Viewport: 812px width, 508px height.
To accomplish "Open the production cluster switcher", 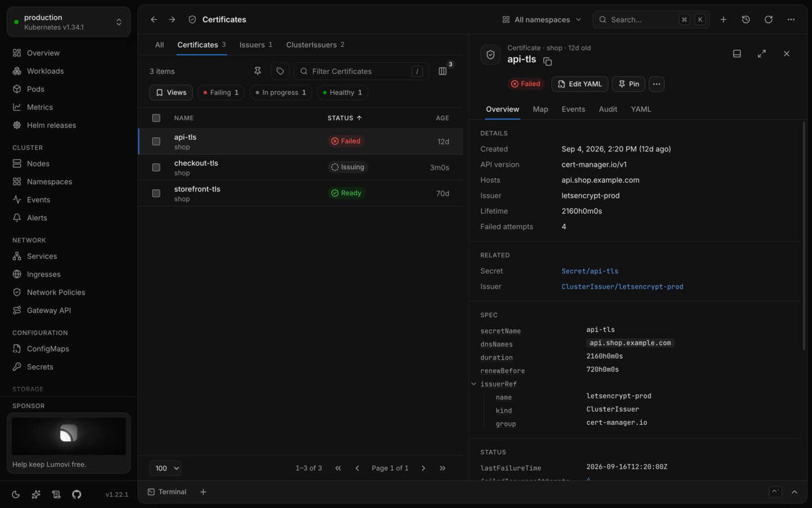I will [x=69, y=22].
